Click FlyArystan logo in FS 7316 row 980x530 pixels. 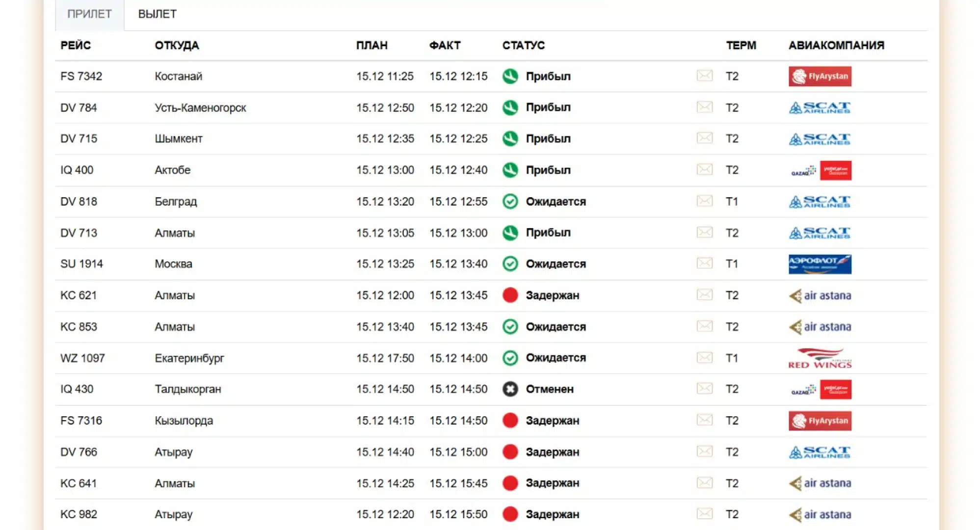820,421
